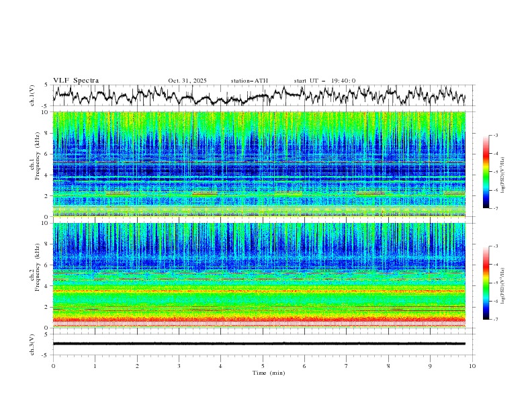The height and width of the screenshot is (411, 532).
Task: Click the time axis tick label "9"
Action: click(x=430, y=366)
